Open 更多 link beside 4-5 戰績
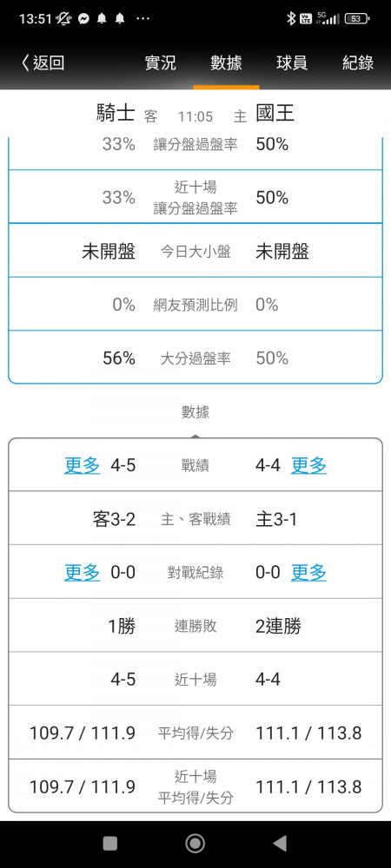Screen dimensions: 391x868 82,465
